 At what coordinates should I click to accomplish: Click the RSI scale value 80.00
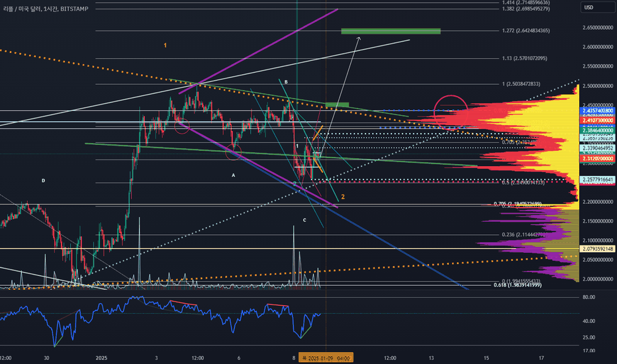(x=589, y=297)
